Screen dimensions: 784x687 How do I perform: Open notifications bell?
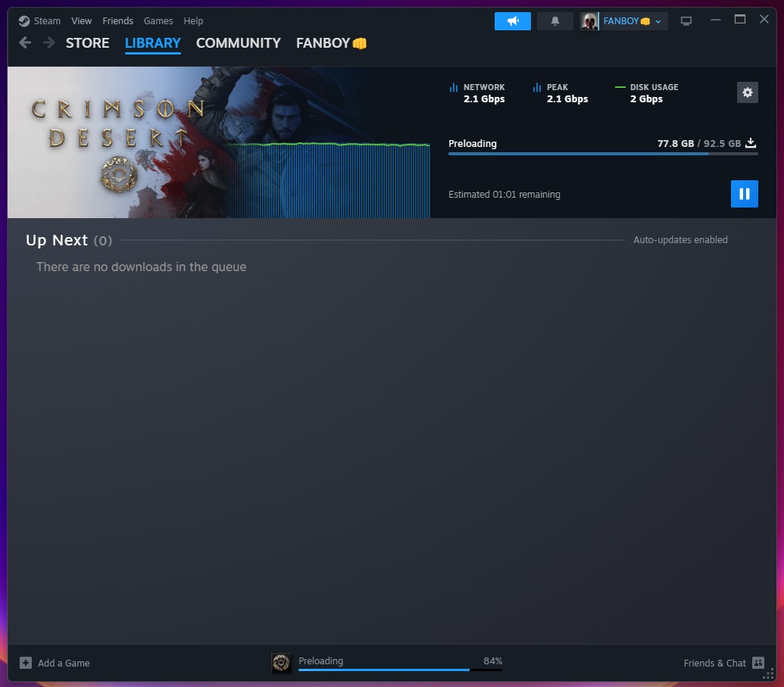555,21
